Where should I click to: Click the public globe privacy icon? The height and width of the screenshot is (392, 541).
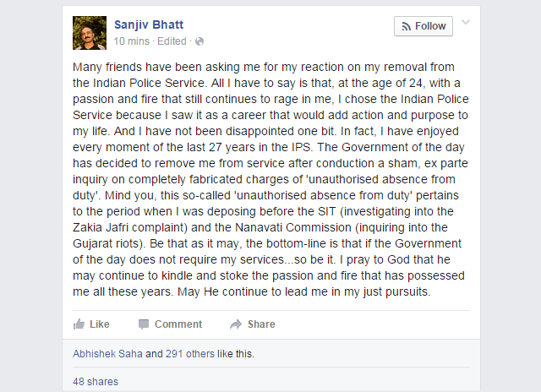[199, 41]
